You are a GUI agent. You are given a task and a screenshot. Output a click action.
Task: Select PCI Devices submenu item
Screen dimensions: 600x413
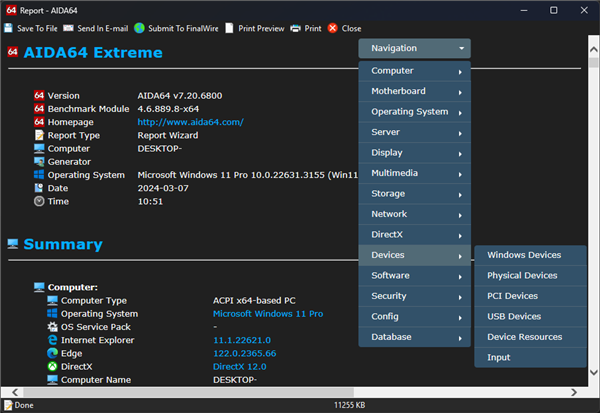512,296
